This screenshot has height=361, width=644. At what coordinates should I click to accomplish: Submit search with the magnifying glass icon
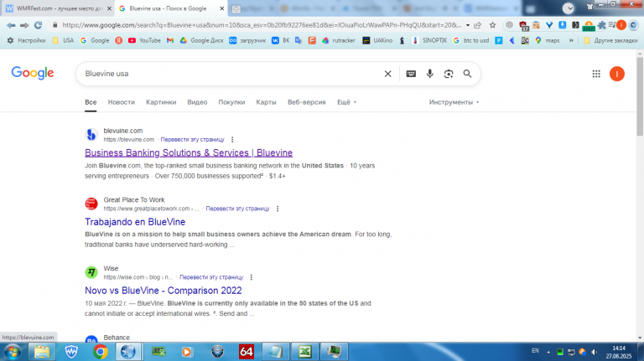point(467,74)
